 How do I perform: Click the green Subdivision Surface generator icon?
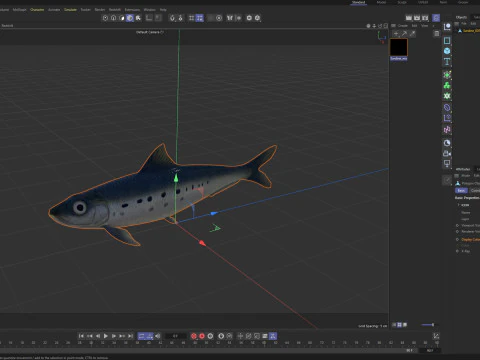tap(447, 75)
